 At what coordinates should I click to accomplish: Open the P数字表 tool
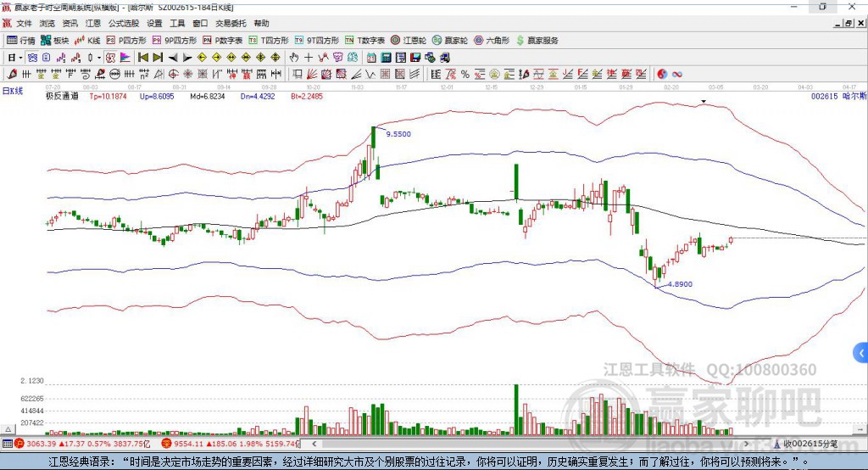point(223,41)
